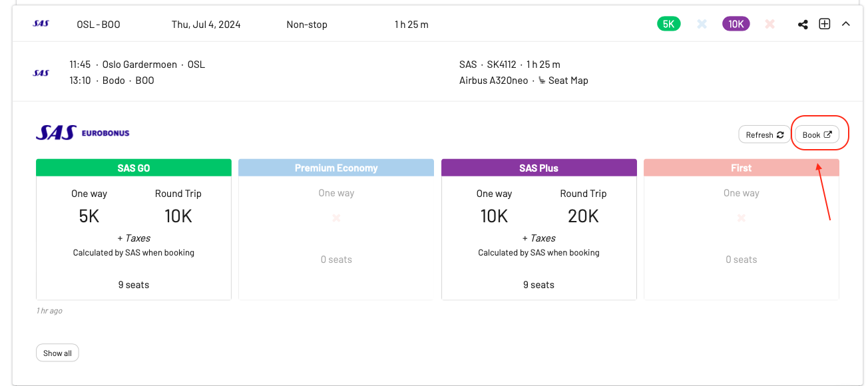Select the SAS Plus fare header

pyautogui.click(x=539, y=168)
